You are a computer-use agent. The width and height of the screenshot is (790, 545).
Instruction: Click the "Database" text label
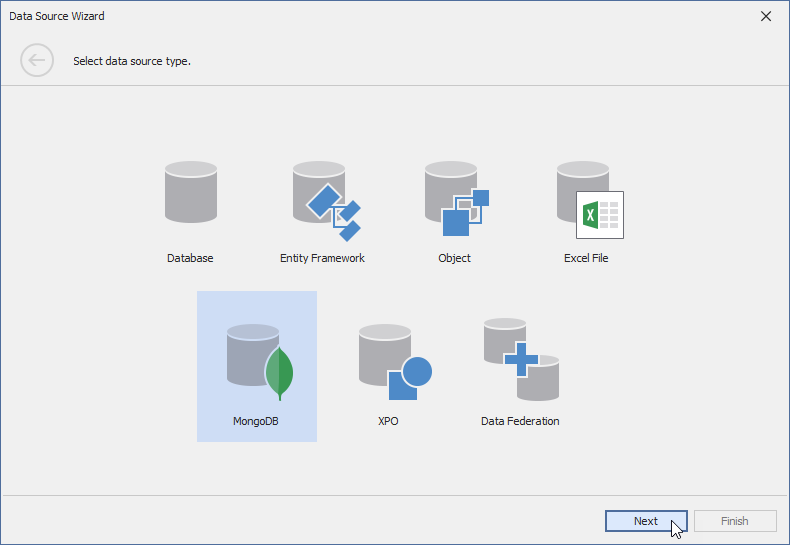[190, 258]
